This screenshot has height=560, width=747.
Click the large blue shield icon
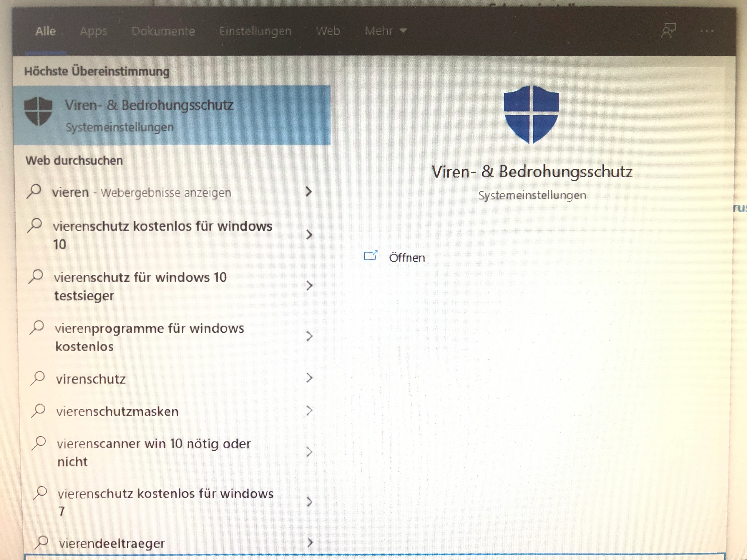[x=531, y=114]
